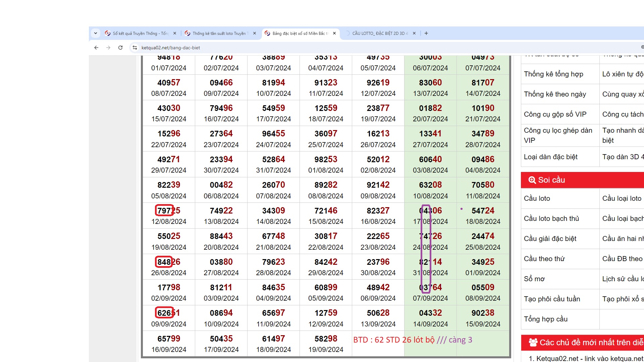Open a new tab with plus icon
644x362 pixels.
point(426,33)
